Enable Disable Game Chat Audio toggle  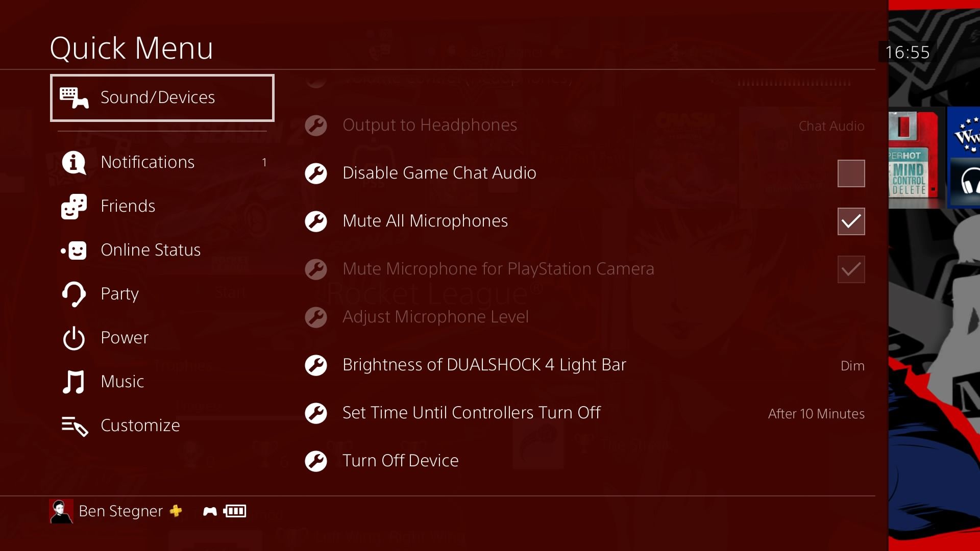tap(850, 173)
